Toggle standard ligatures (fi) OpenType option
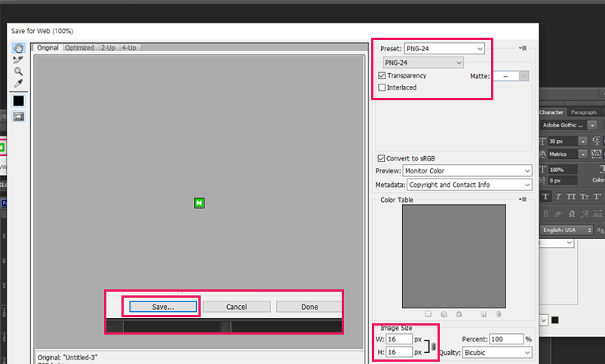 pyautogui.click(x=545, y=213)
